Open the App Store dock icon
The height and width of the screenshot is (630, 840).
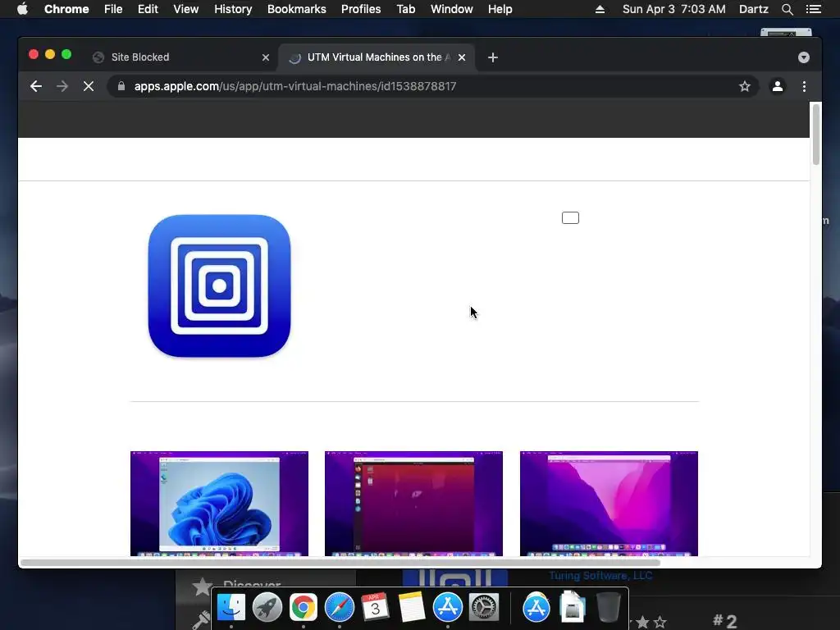click(x=447, y=608)
